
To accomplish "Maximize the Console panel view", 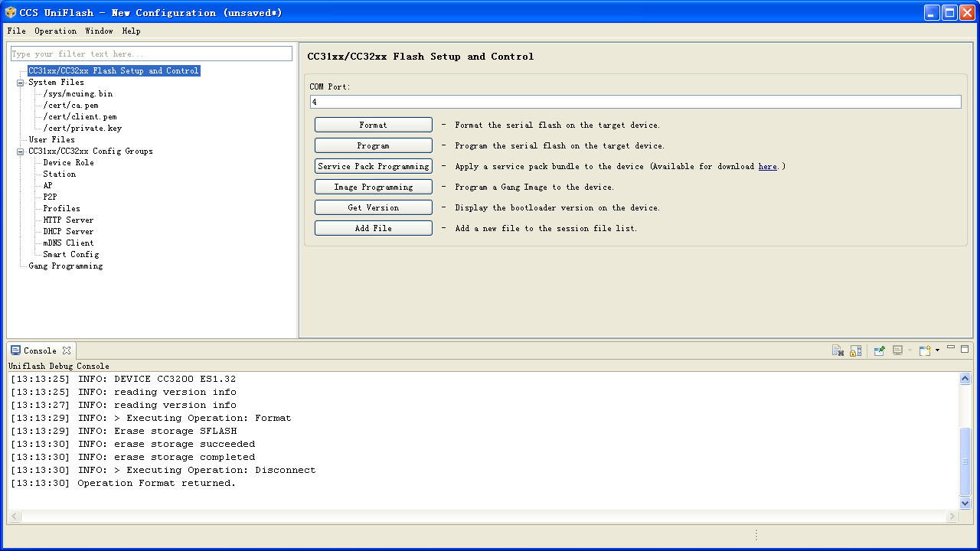I will point(965,348).
